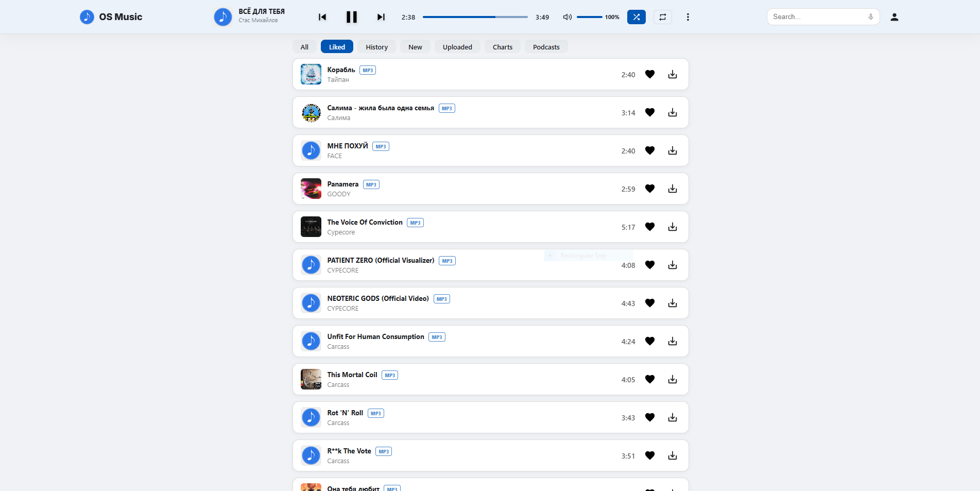Viewport: 980px width, 491px height.
Task: Unlike the Panamera track
Action: pyautogui.click(x=650, y=189)
